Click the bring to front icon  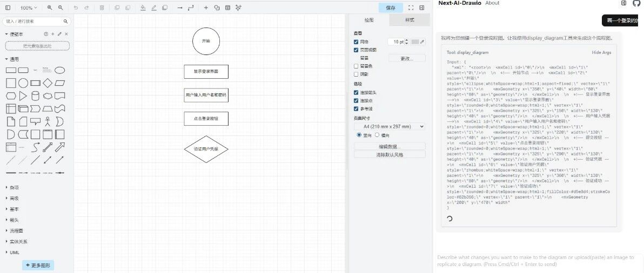(x=117, y=8)
